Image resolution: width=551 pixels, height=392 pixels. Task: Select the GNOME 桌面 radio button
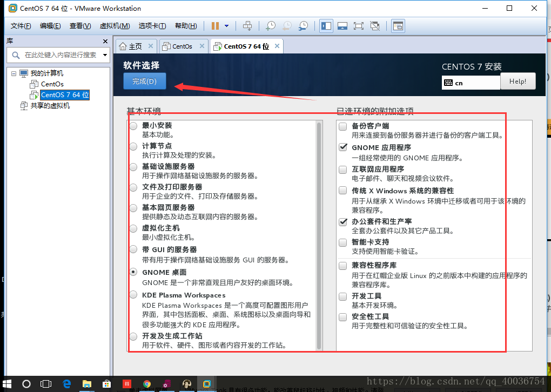click(133, 272)
